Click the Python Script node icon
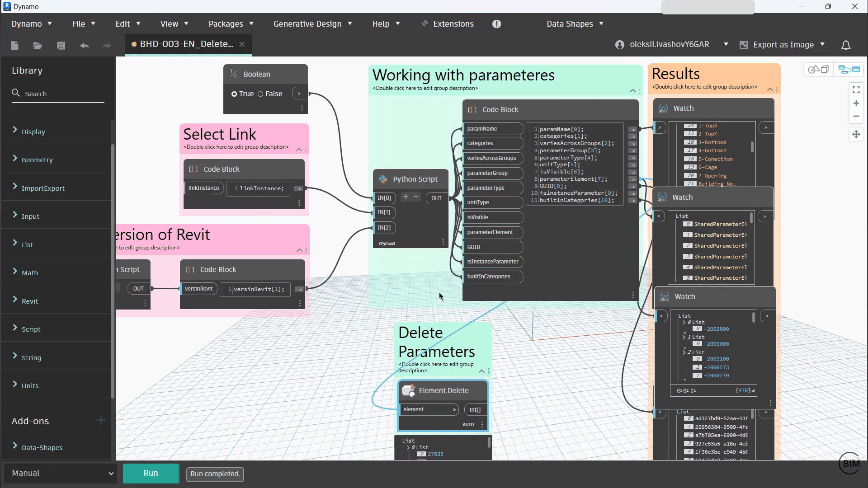The height and width of the screenshot is (488, 868). (383, 179)
